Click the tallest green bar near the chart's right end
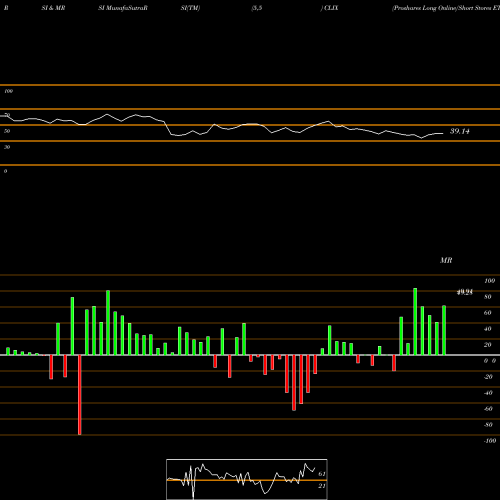500x500 pixels. (415, 322)
